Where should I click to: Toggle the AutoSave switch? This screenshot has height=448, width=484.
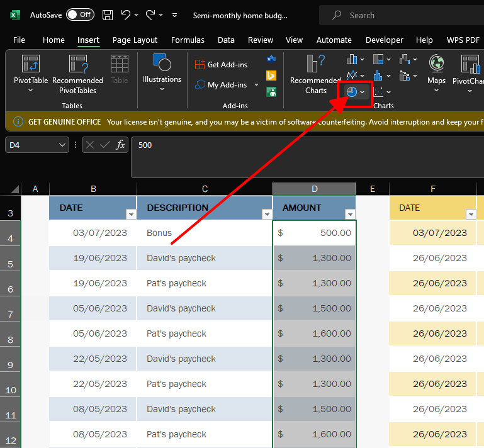point(80,15)
